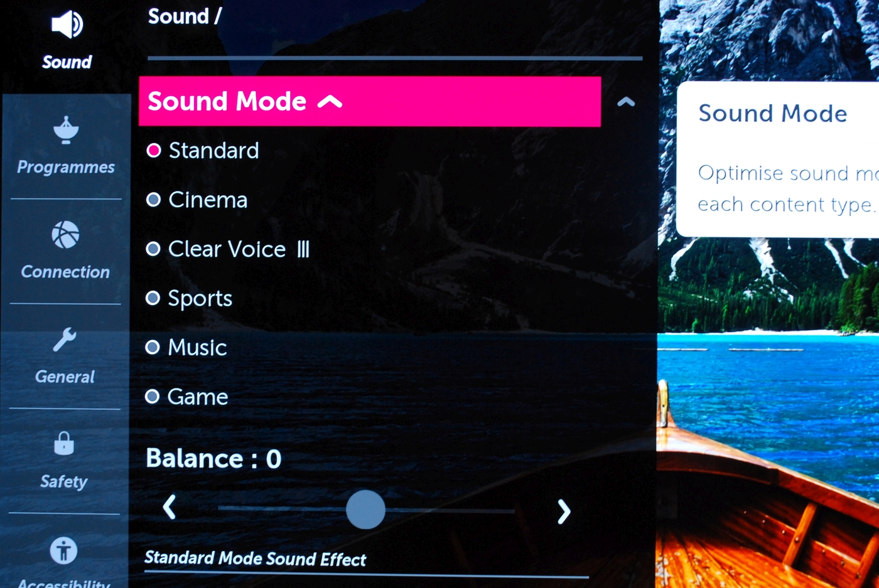Open the Accessibility person icon
This screenshot has height=588, width=879.
63,551
